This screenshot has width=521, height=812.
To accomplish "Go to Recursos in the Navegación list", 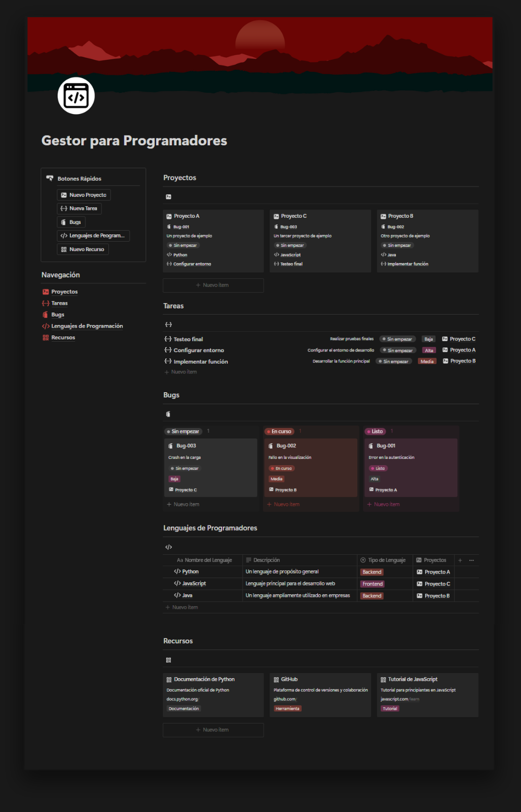I will tap(63, 338).
